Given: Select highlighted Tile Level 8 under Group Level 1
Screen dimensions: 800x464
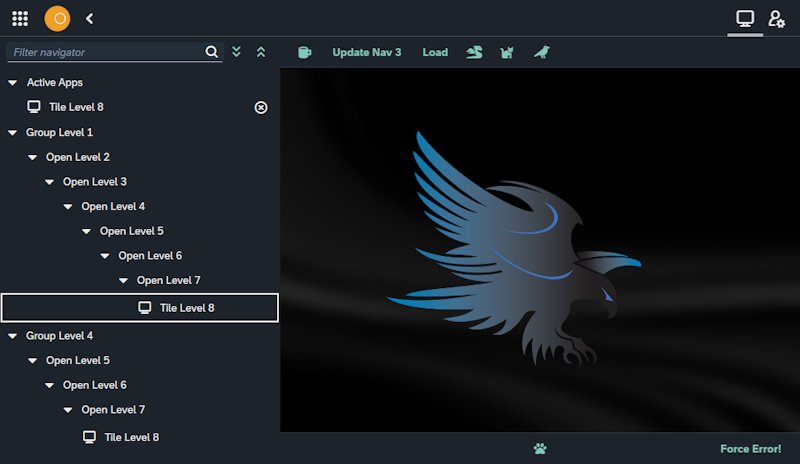Looking at the screenshot, I should (140, 308).
